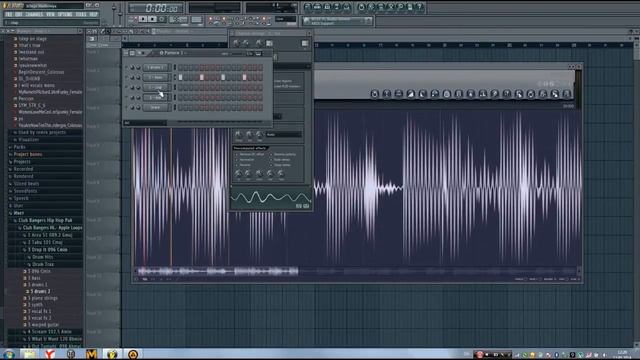The height and width of the screenshot is (360, 640).
Task: Click the fourth round Edison toolbar icon
Action: [x=411, y=94]
